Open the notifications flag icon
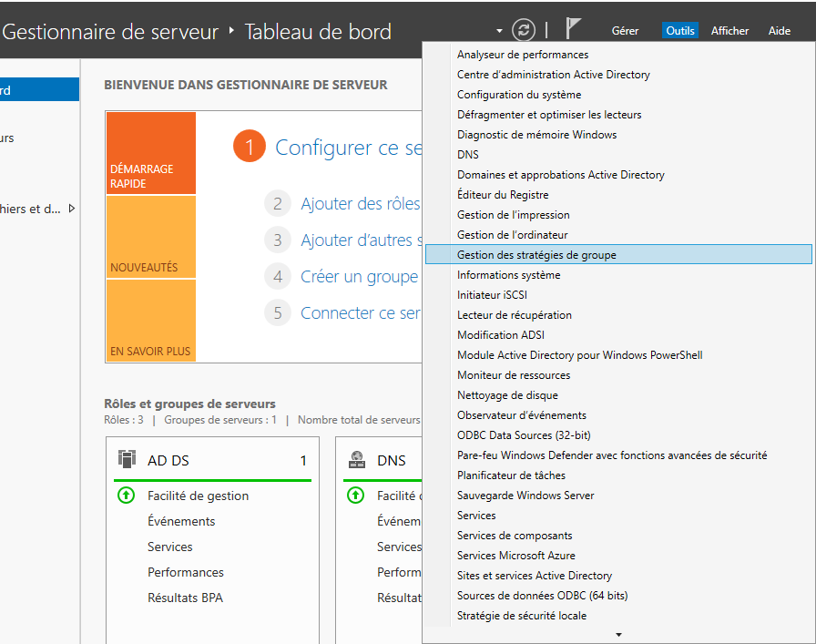The image size is (816, 644). tap(573, 30)
